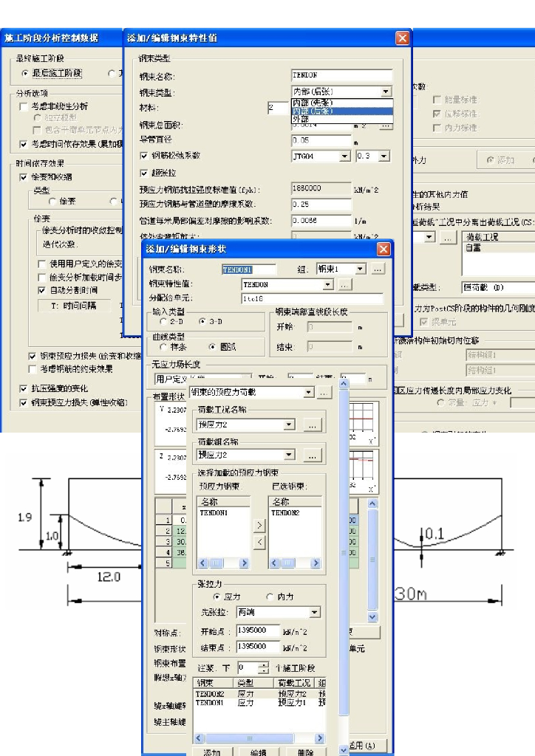Choose 外部 in the tendon type list

pyautogui.click(x=343, y=119)
